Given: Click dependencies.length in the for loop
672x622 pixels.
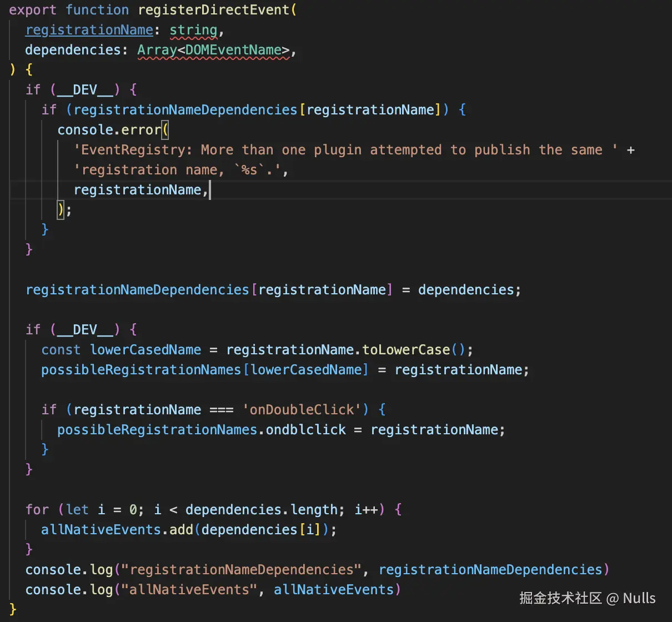Looking at the screenshot, I should click(261, 510).
